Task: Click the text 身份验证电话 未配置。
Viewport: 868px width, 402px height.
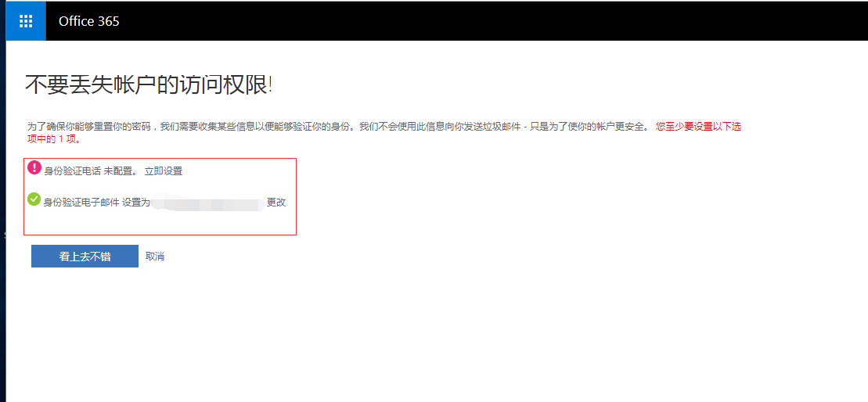Action: [92, 171]
